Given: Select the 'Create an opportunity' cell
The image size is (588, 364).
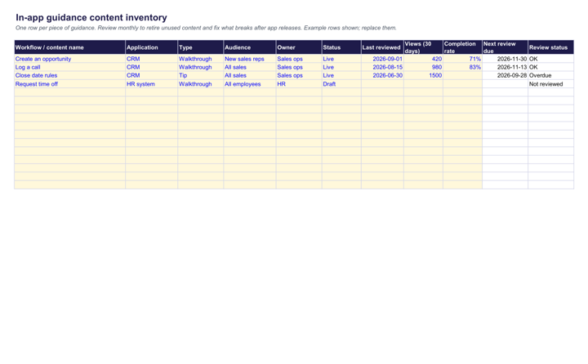Looking at the screenshot, I should tap(69, 59).
